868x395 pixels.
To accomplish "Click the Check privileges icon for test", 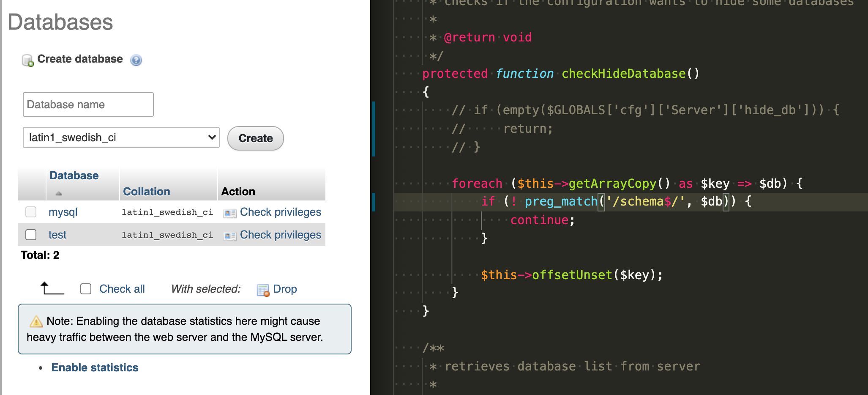I will click(x=229, y=235).
